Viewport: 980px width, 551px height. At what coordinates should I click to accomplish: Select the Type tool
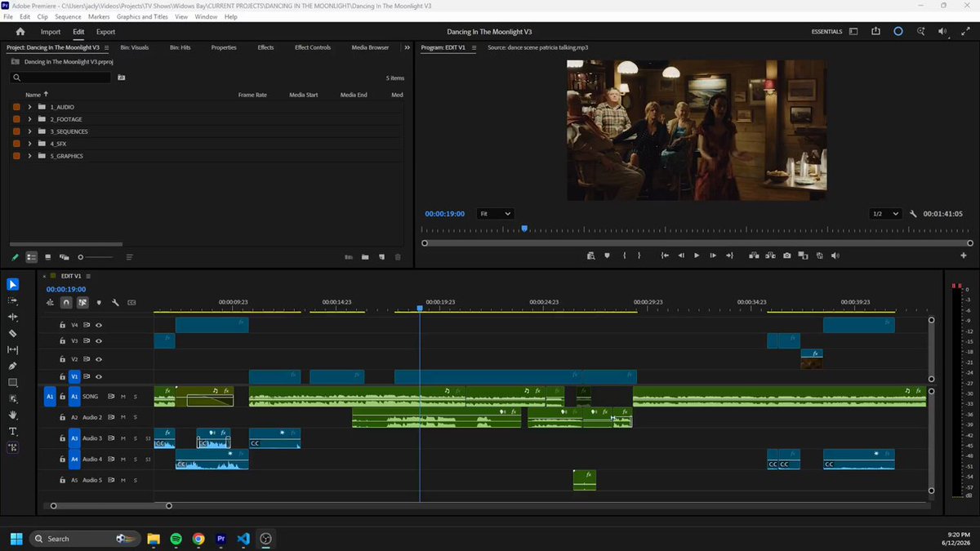point(12,431)
